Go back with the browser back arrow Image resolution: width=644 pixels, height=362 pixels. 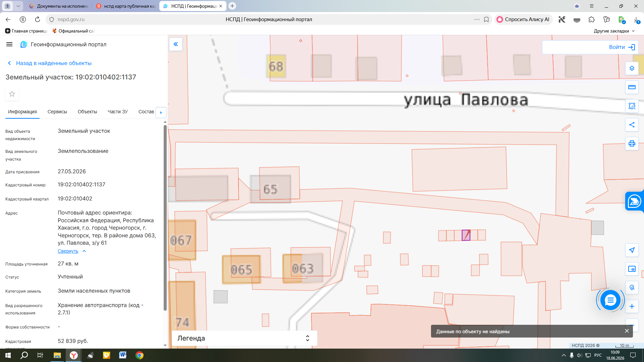pos(8,19)
